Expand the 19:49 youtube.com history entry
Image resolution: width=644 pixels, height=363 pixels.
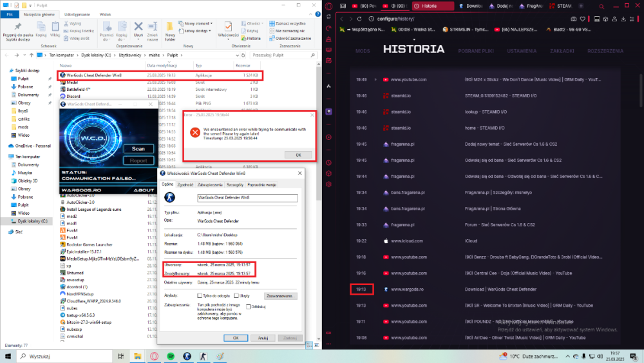[375, 80]
